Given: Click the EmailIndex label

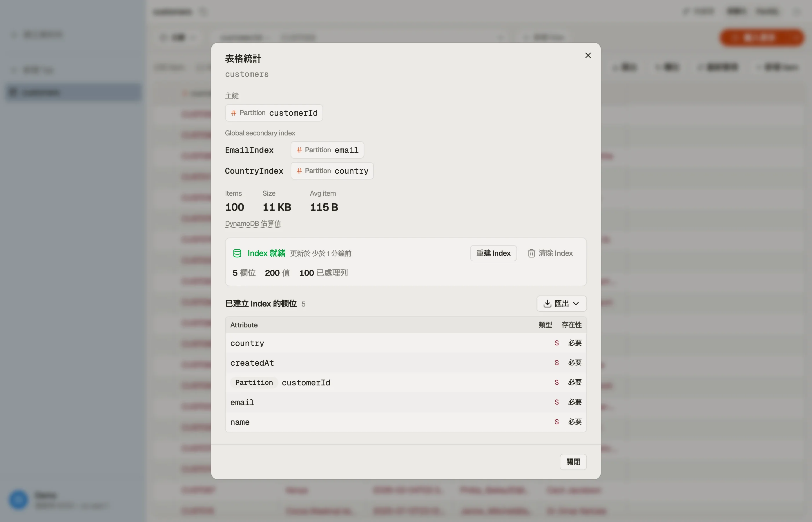Looking at the screenshot, I should (x=249, y=150).
